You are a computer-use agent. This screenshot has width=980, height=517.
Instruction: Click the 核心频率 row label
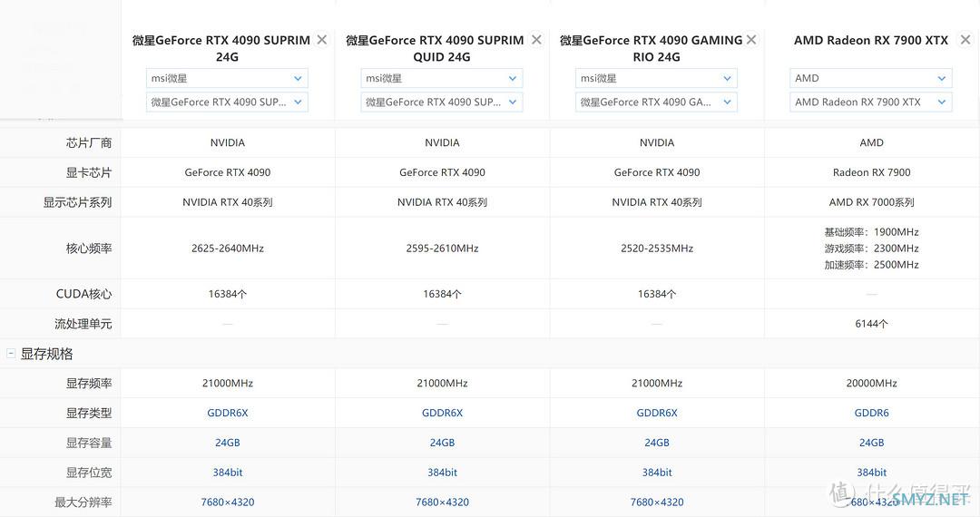coord(89,249)
